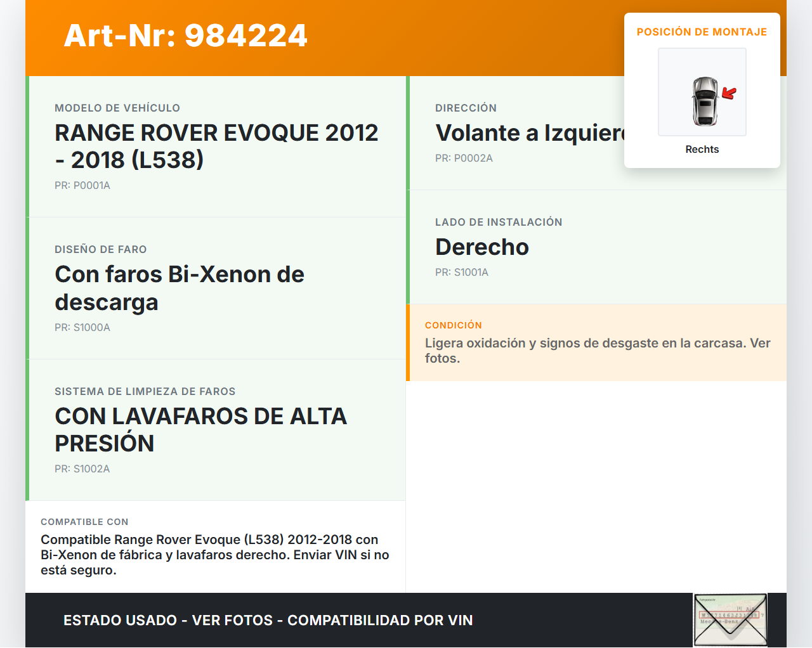Click 'LADO DE INSTALACIÓN' label

point(499,223)
